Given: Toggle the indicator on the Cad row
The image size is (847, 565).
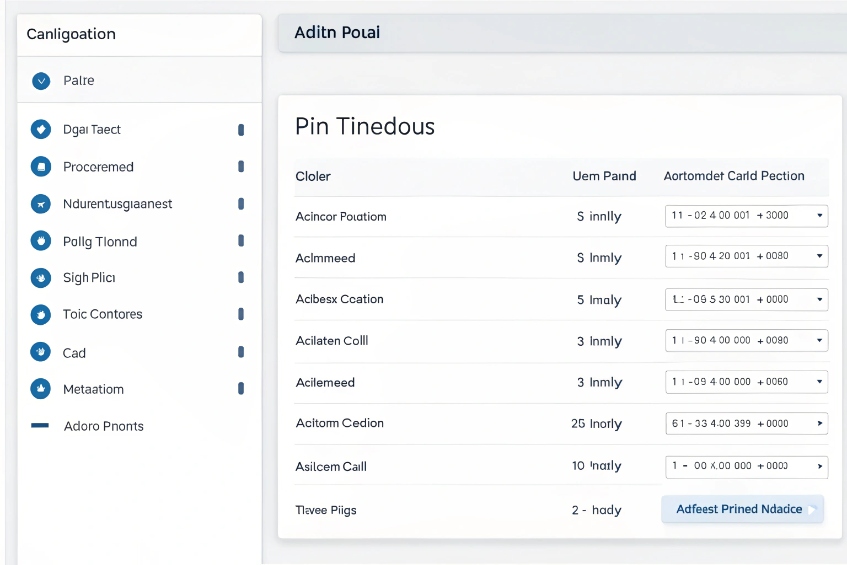Looking at the screenshot, I should (241, 352).
